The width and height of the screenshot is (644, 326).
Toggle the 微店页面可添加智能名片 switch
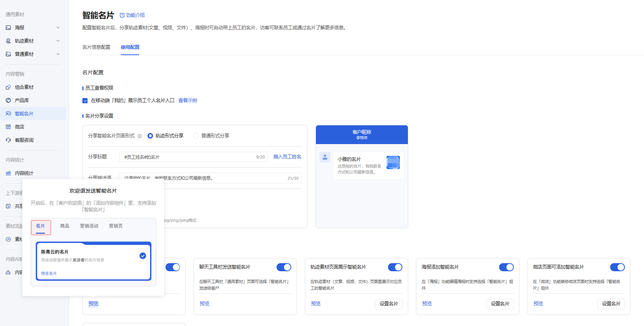(618, 267)
